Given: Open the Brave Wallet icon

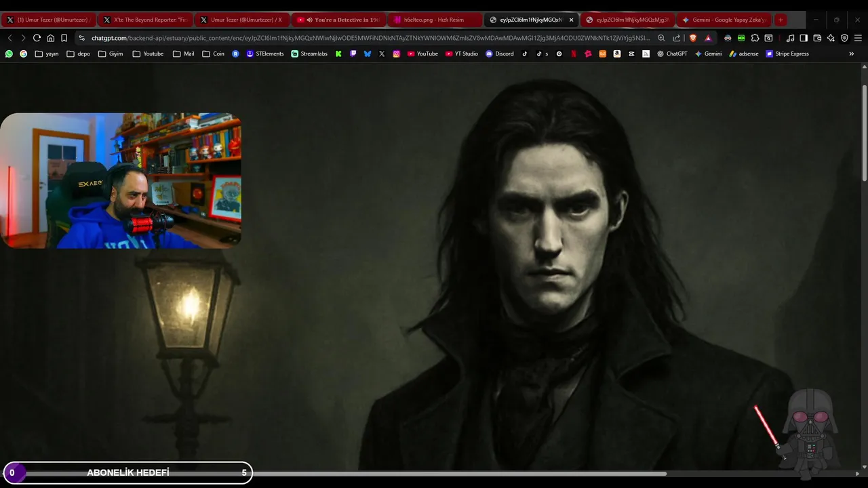Looking at the screenshot, I should click(x=817, y=38).
